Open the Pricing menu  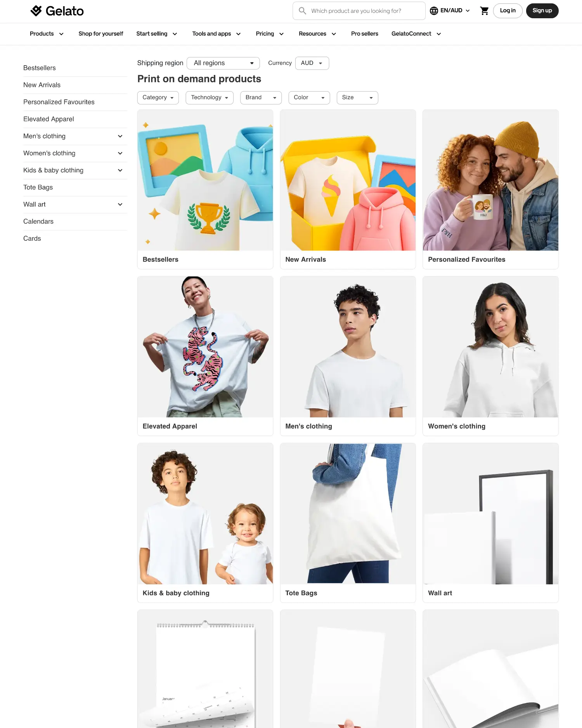270,34
